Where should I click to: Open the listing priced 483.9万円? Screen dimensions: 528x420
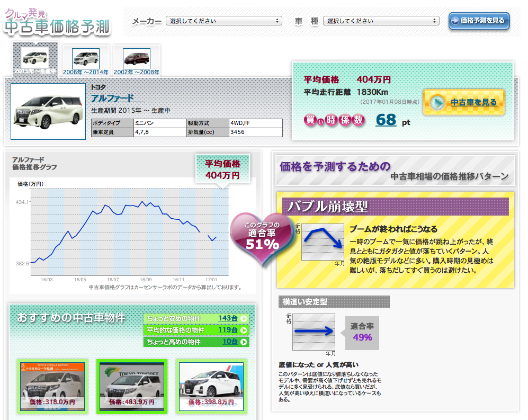132,386
